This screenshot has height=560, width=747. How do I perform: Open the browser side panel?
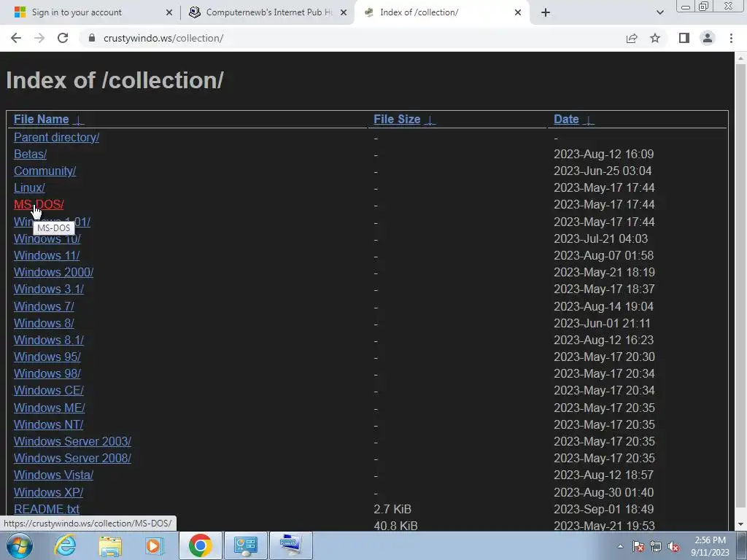(684, 38)
